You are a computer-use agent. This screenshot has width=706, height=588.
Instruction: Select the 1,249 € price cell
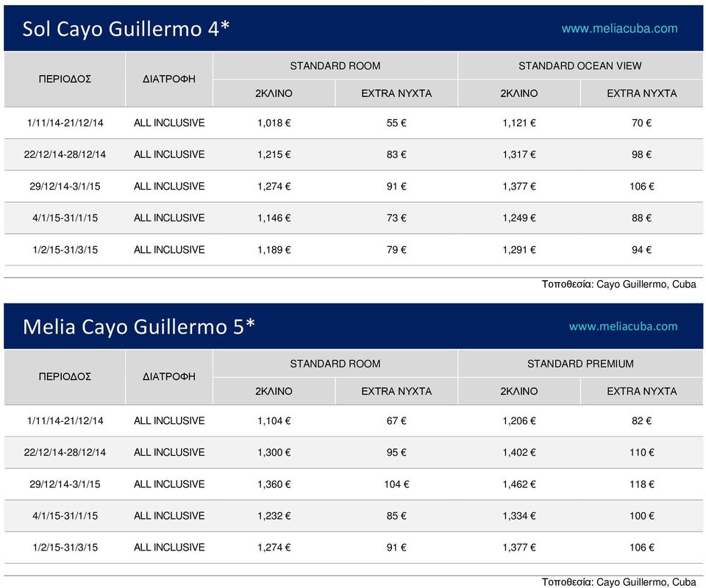518,218
